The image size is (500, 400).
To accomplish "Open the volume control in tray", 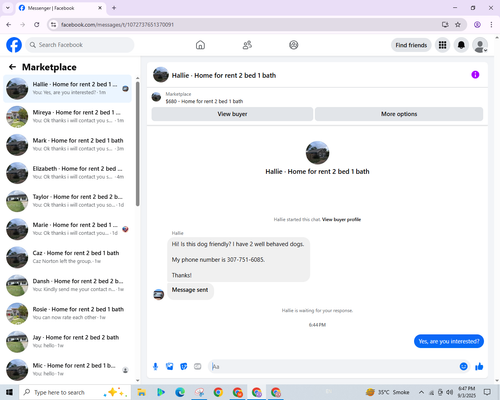I will click(x=450, y=392).
